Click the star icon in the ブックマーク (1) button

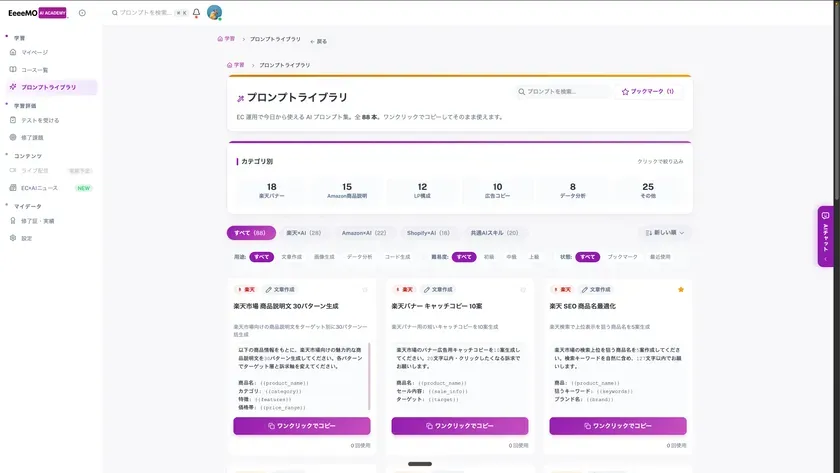click(x=625, y=92)
